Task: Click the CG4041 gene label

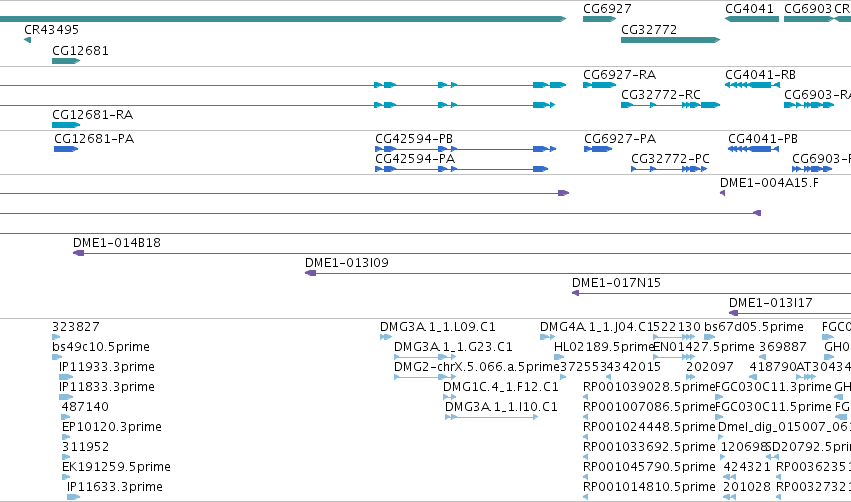Action: click(x=749, y=9)
